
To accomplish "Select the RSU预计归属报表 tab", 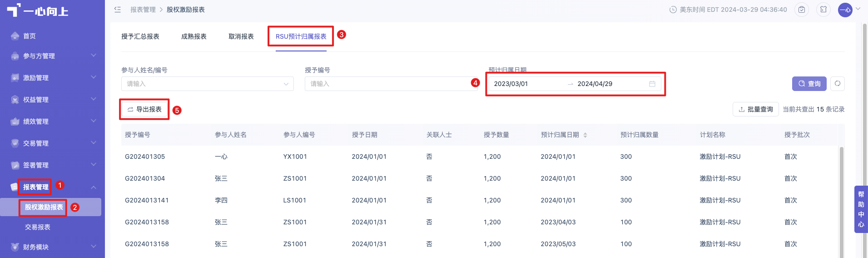I will [301, 36].
